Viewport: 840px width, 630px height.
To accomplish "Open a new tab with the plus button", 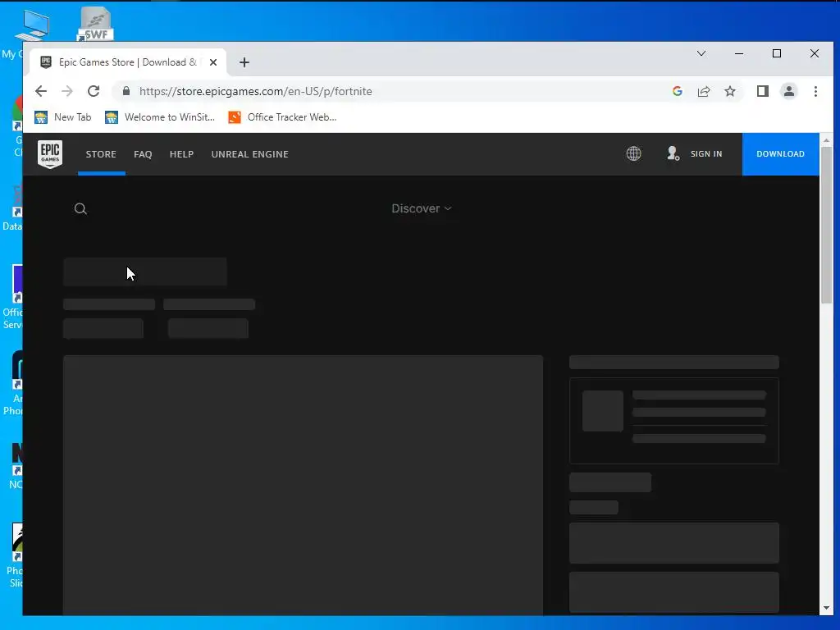I will pyautogui.click(x=244, y=62).
